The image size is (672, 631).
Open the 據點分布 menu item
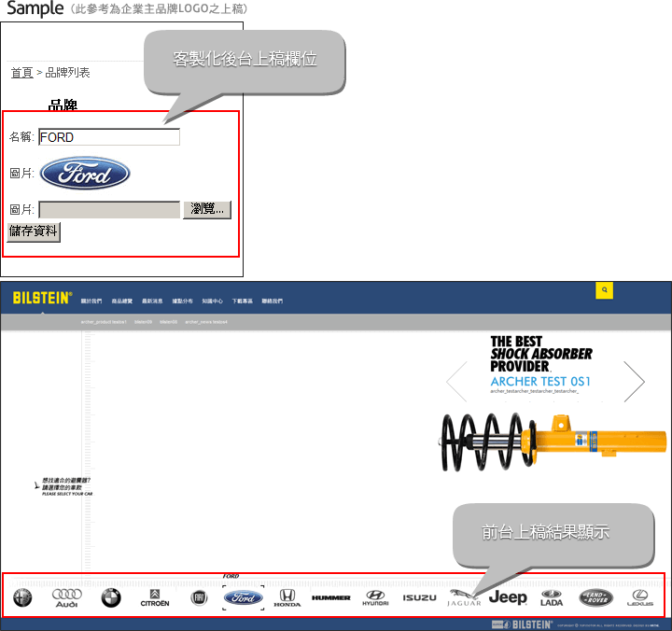tap(182, 301)
